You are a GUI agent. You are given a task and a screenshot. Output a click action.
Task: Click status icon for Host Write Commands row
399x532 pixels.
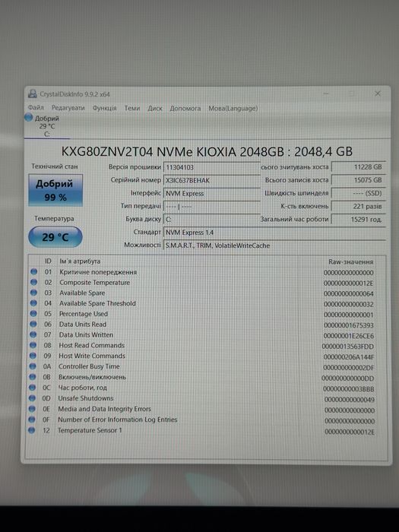pos(33,356)
